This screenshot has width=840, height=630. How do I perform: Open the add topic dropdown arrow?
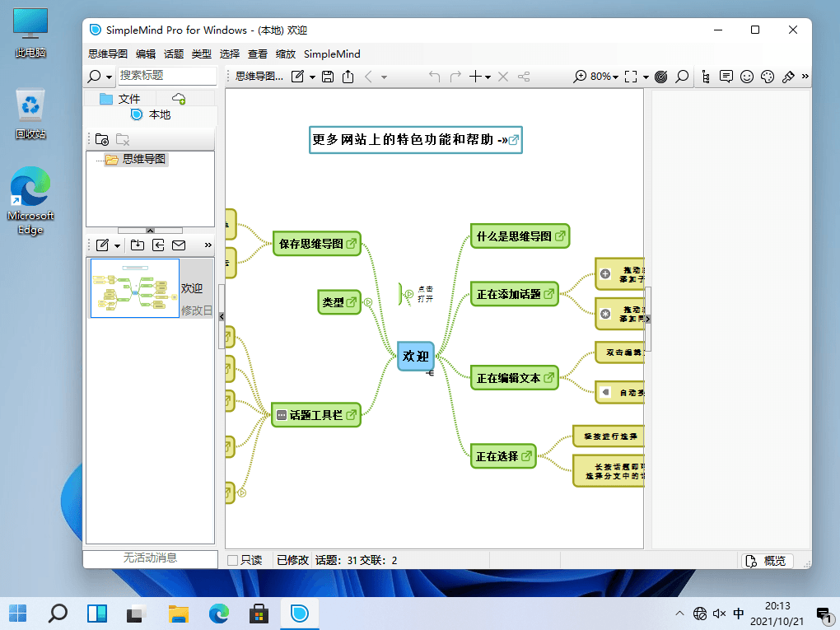coord(488,77)
